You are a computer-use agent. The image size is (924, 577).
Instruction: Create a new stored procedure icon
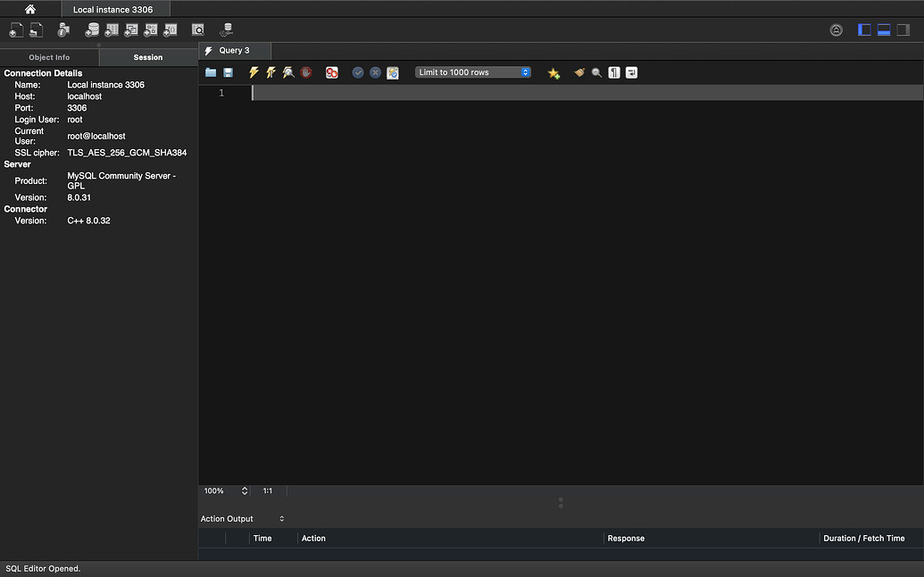coord(151,29)
